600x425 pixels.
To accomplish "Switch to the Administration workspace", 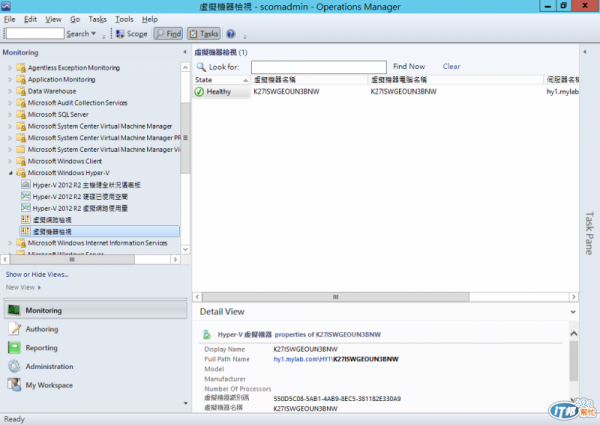I will (95, 366).
